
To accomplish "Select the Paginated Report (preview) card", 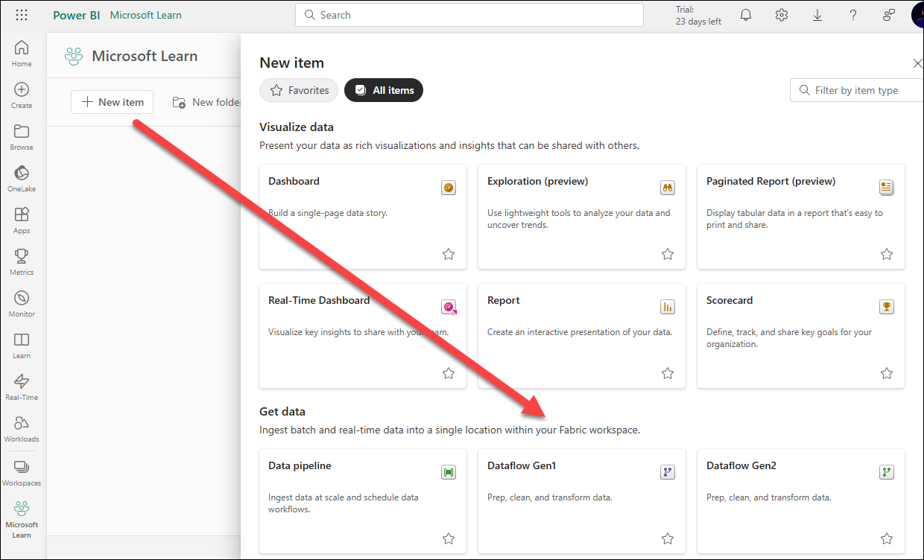I will coord(801,217).
